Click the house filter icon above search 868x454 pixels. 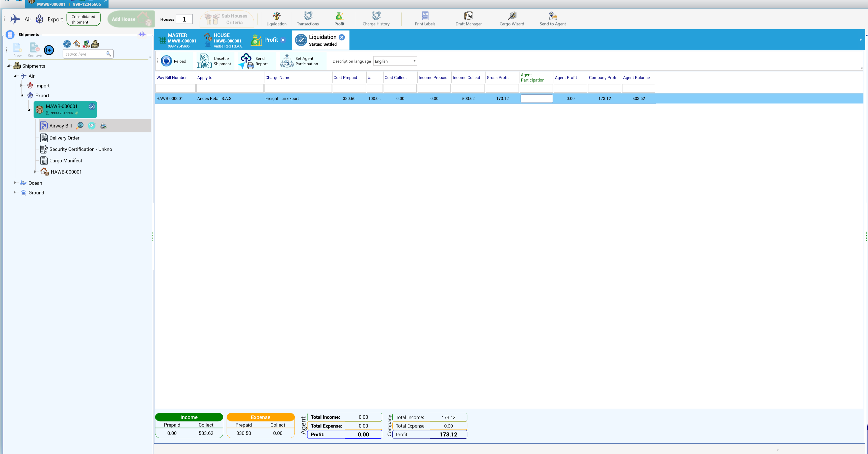(x=76, y=44)
